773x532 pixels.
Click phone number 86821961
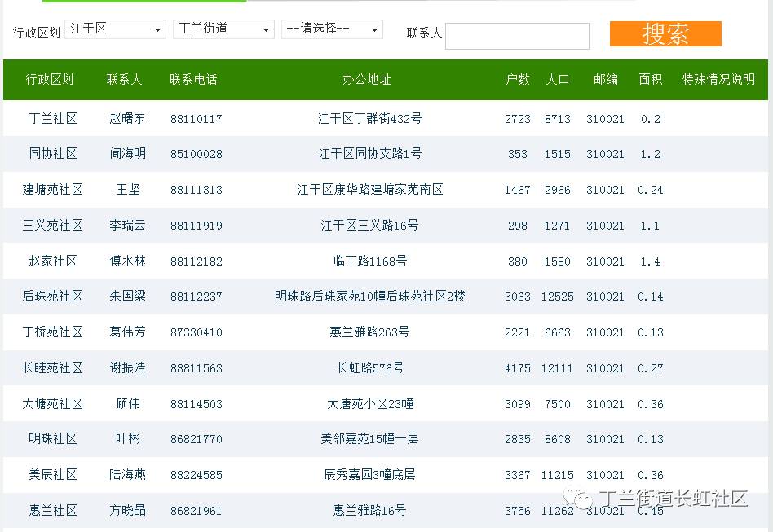coord(197,511)
